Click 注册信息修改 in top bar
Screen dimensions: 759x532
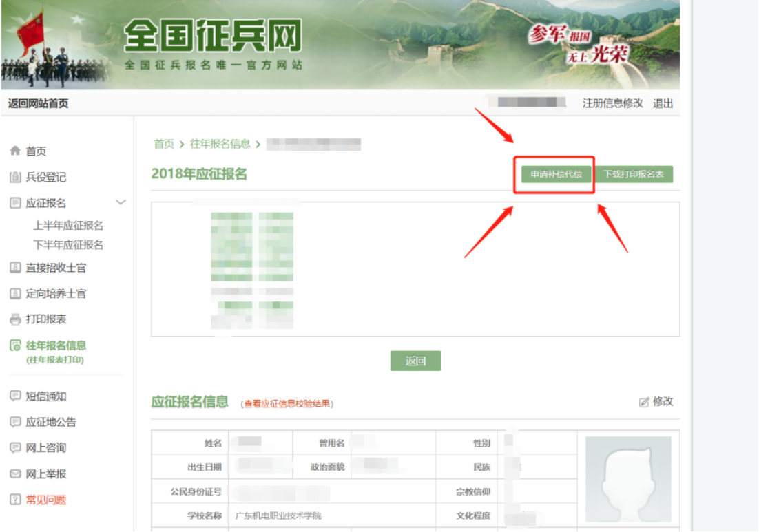point(612,103)
